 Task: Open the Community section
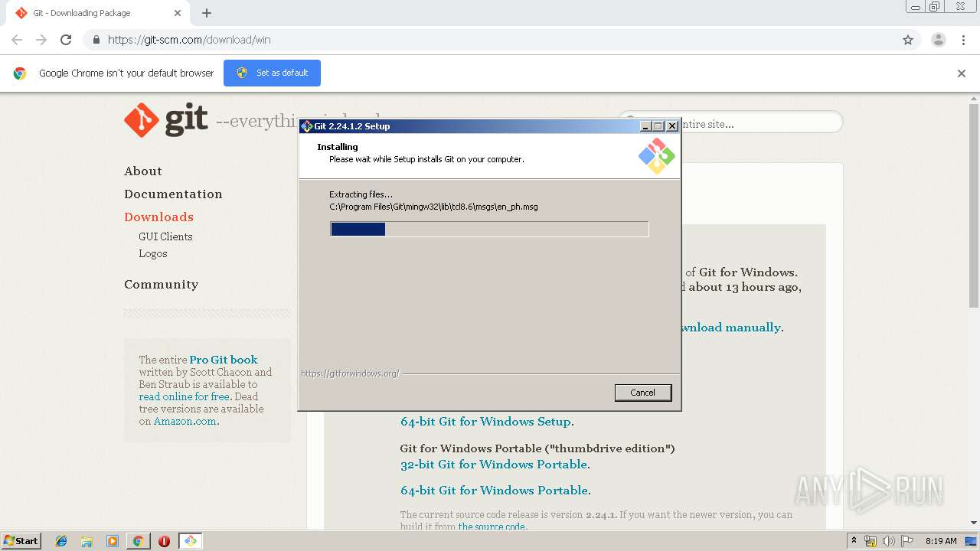tap(161, 285)
